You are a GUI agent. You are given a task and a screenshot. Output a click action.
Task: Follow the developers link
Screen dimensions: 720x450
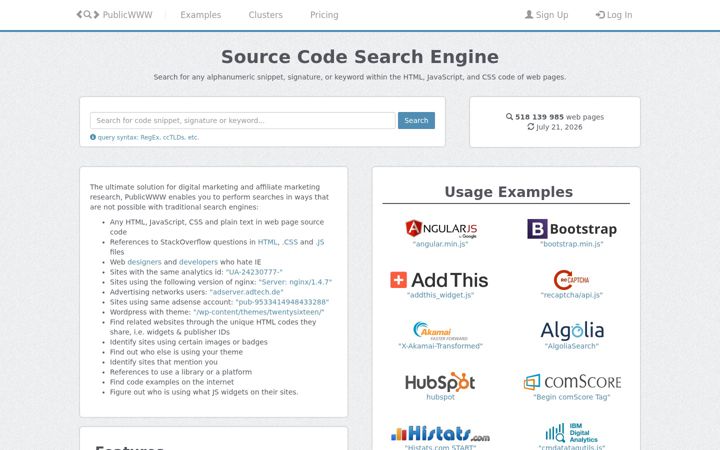tap(198, 262)
